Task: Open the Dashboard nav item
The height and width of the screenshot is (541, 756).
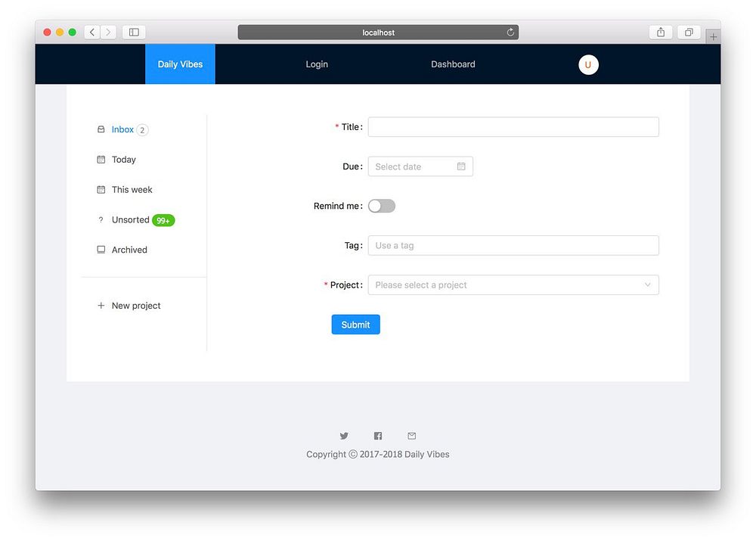Action: click(x=453, y=64)
